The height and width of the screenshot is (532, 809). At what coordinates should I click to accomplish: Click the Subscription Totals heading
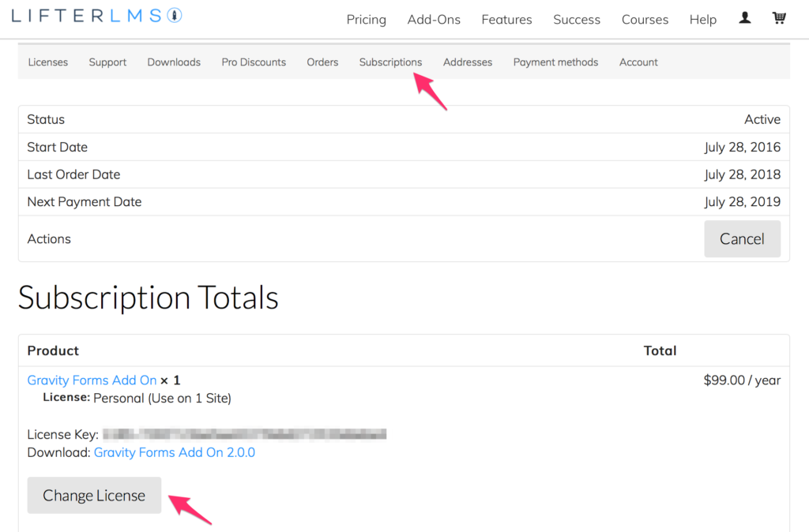pos(148,298)
